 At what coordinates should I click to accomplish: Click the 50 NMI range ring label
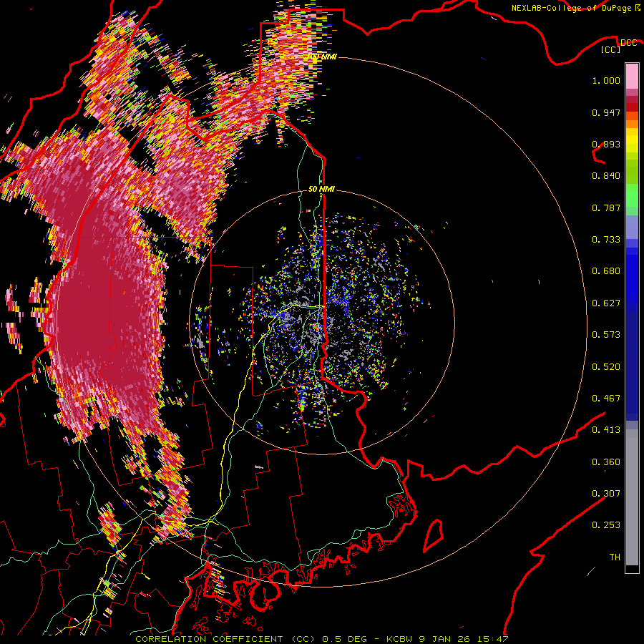321,189
